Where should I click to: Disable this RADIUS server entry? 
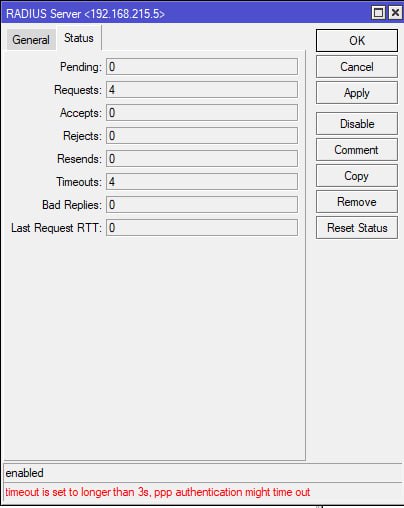click(x=357, y=124)
